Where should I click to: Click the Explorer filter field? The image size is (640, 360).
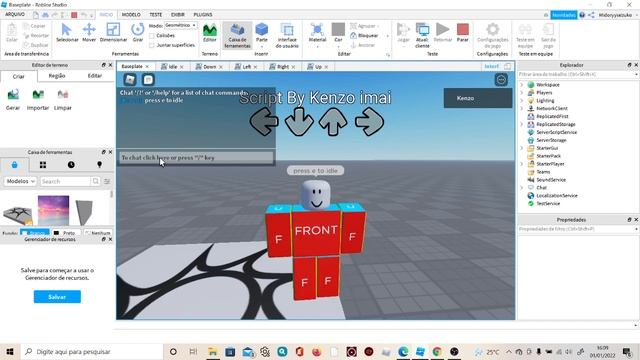point(577,74)
